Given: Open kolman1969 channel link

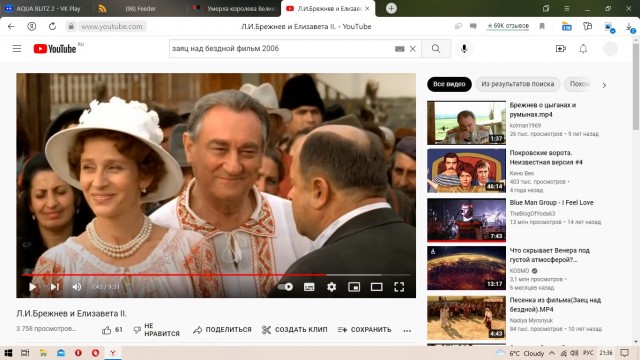Looking at the screenshot, I should (525, 125).
